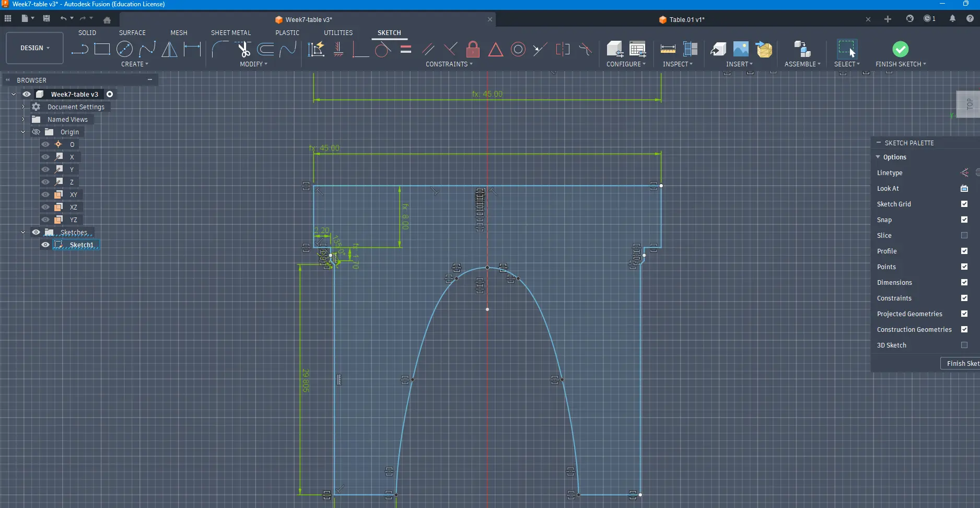Apply the Fix/Unfix lock constraint
The width and height of the screenshot is (980, 508).
473,50
